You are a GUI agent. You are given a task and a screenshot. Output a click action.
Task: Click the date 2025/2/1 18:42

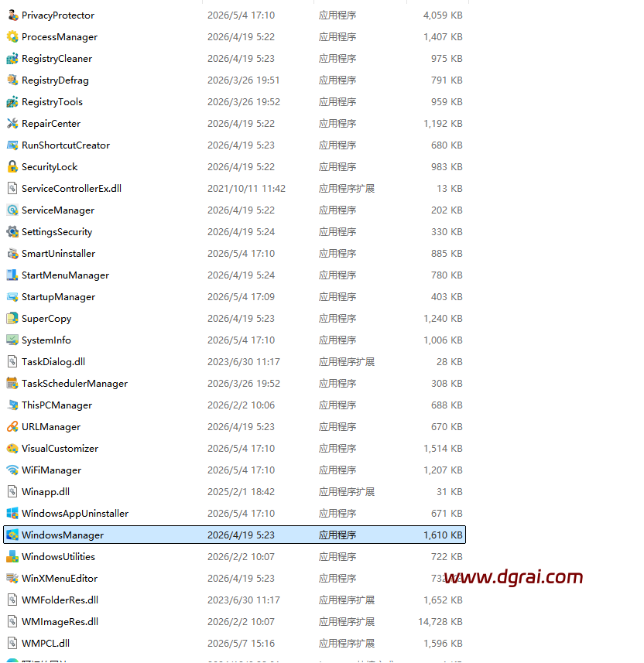click(x=241, y=491)
